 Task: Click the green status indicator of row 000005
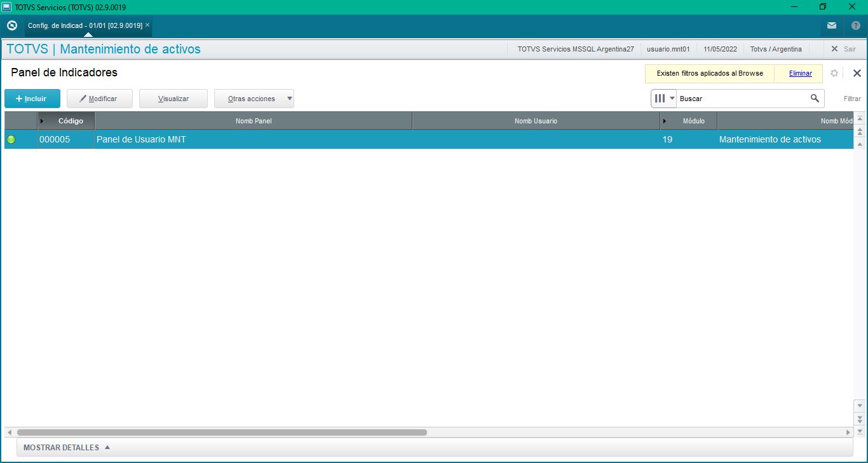click(11, 139)
